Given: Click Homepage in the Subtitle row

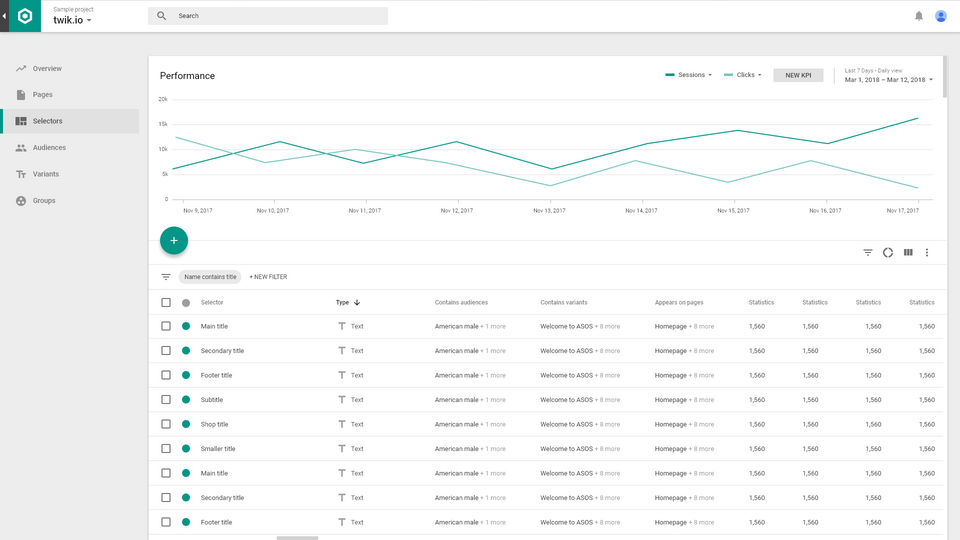Looking at the screenshot, I should tap(670, 400).
